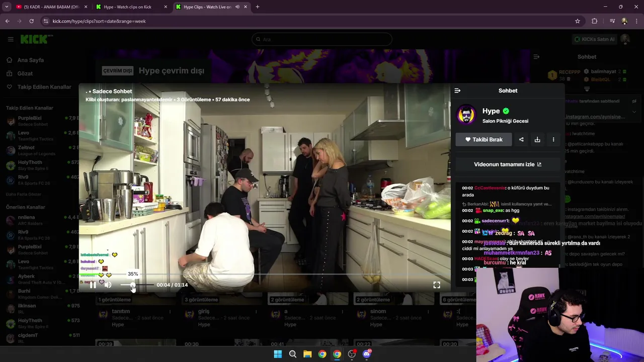Mute the clip volume speaker icon
644x362 pixels.
coord(108,285)
